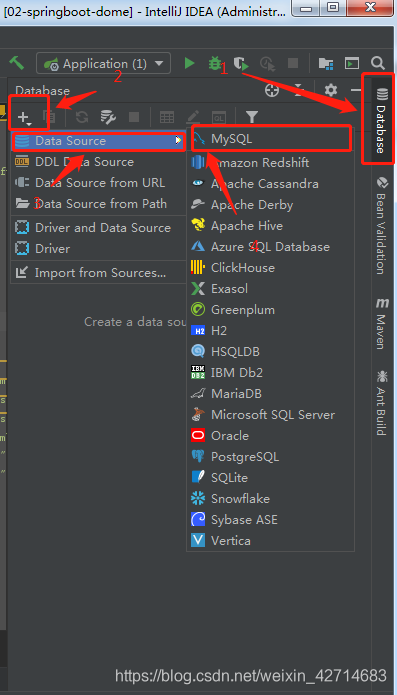Click the Profiler run icon
The height and width of the screenshot is (695, 397).
point(267,64)
